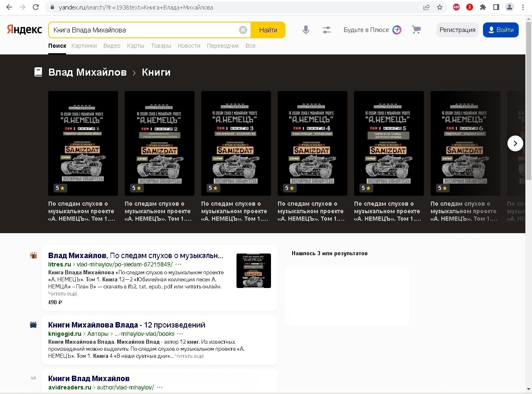Open Книга 4 book cover
The image size is (532, 394).
click(313, 143)
